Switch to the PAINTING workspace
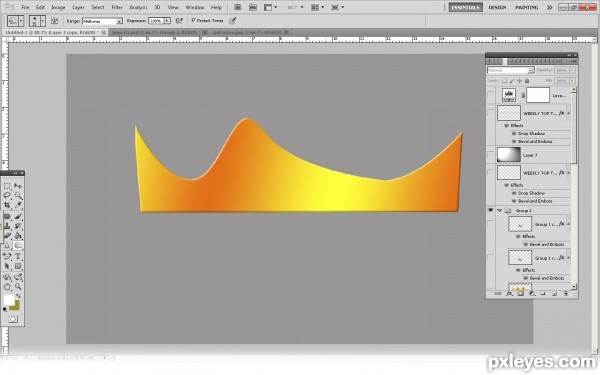Screen dimensions: 600x375 527,7
